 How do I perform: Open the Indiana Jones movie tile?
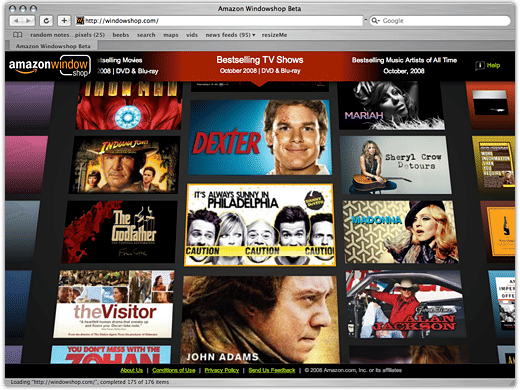[x=124, y=165]
